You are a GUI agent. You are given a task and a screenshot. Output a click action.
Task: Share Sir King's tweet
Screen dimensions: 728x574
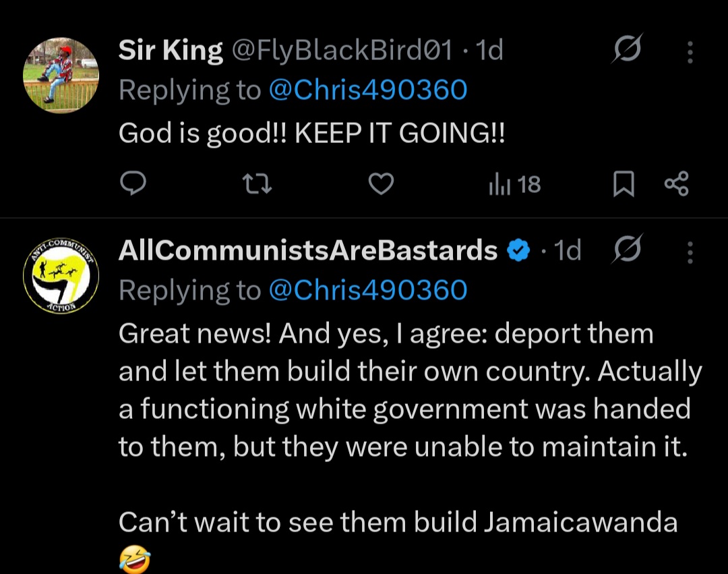click(676, 184)
